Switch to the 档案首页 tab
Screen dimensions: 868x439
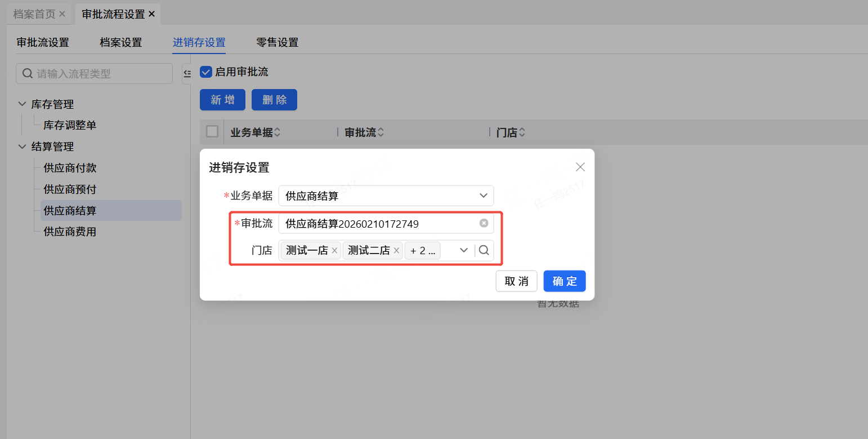tap(34, 14)
